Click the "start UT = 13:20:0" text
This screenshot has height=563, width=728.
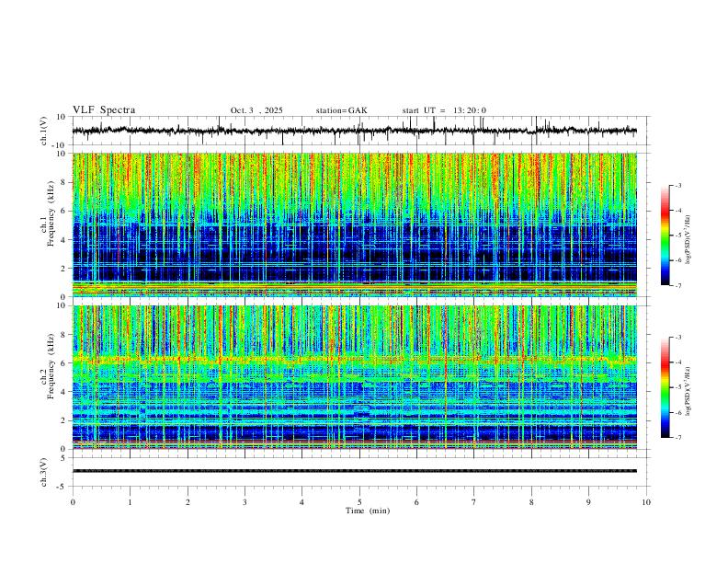tap(444, 110)
